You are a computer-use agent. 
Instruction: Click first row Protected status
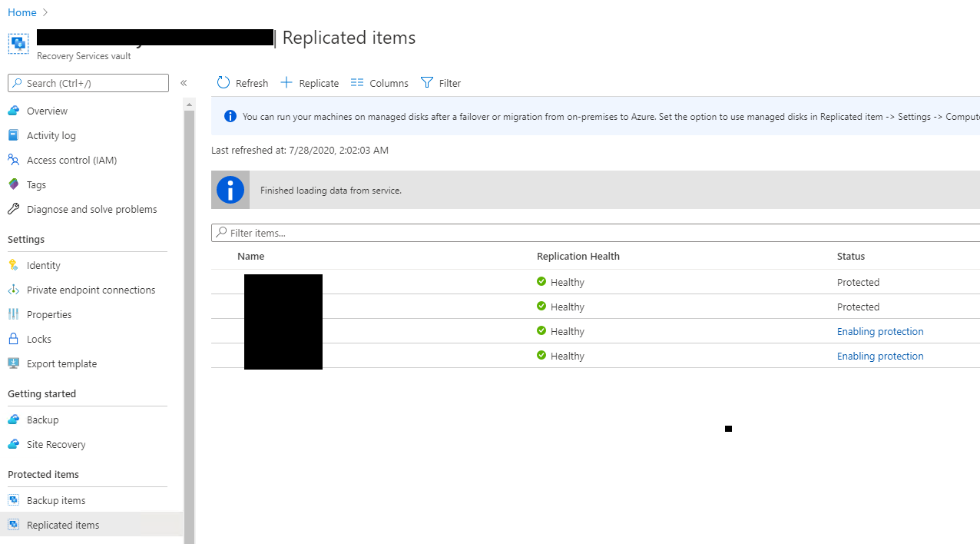pyautogui.click(x=858, y=283)
